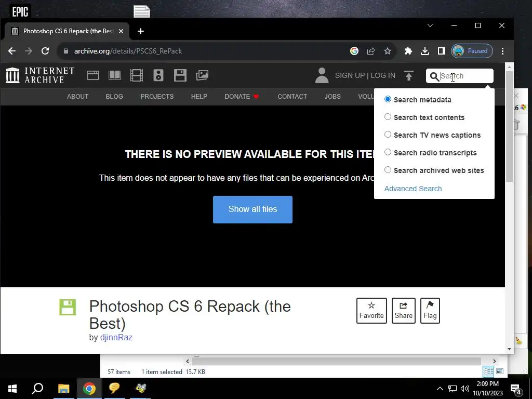Screen dimensions: 532x399
Task: Toggle the Chrome side panel icon
Action: click(442, 51)
